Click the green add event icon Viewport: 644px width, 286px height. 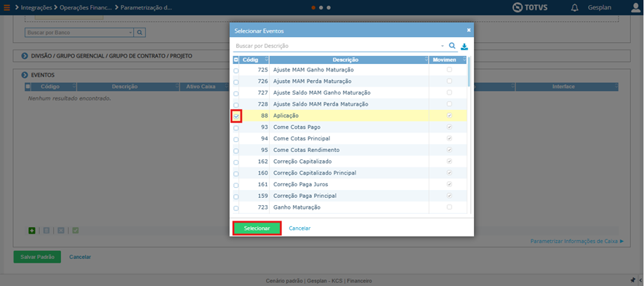[32, 231]
